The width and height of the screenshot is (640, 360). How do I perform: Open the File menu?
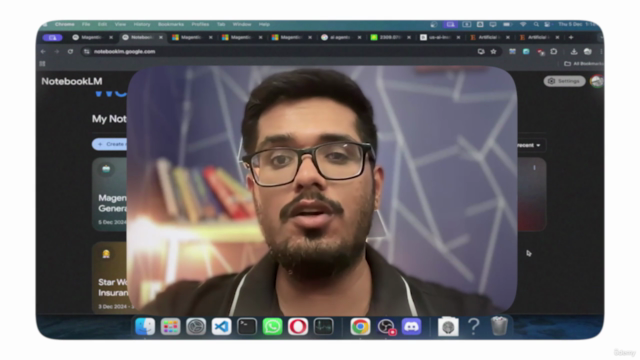tap(86, 24)
